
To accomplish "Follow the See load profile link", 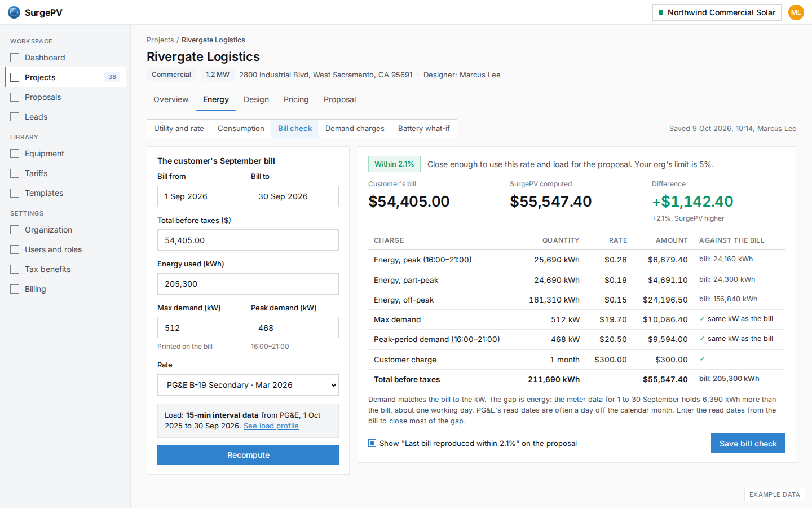I will (x=271, y=426).
